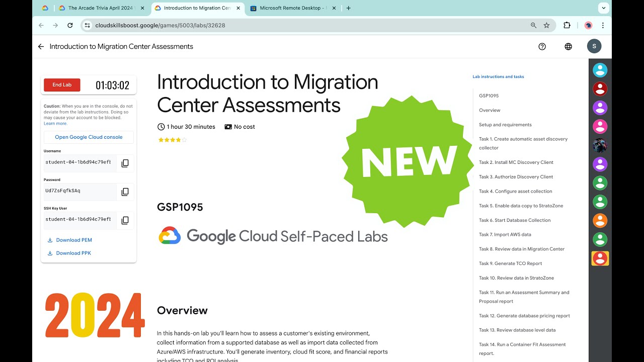644x362 pixels.
Task: Click Open Google Cloud console button
Action: tap(89, 137)
